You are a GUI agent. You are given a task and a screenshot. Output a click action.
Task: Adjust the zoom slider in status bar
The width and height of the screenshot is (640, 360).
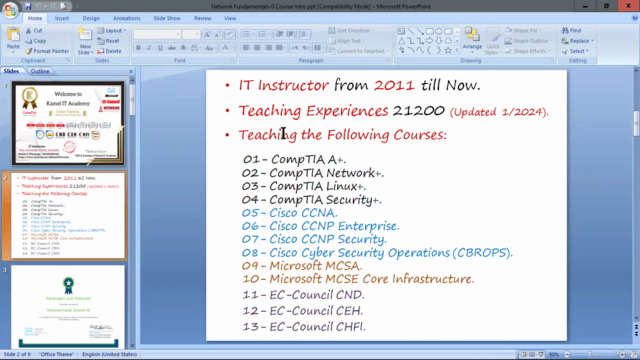pyautogui.click(x=589, y=354)
